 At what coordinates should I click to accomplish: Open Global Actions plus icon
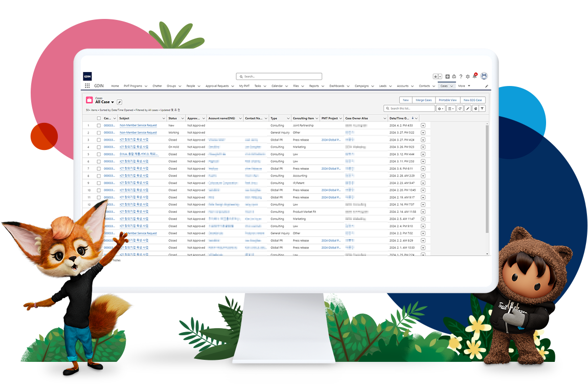(447, 76)
